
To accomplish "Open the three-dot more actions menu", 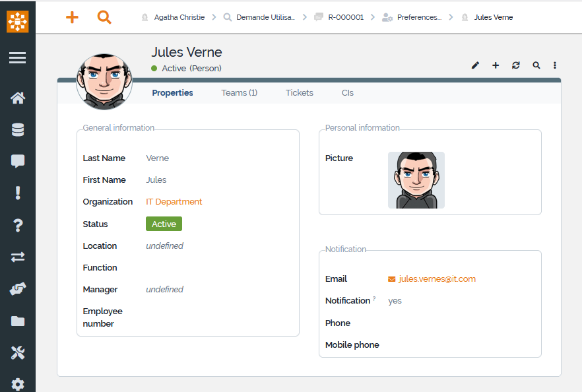I will (x=555, y=65).
